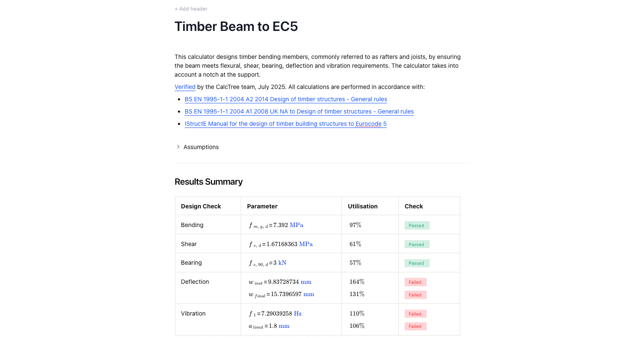The width and height of the screenshot is (644, 338).
Task: Click the Add header option above the title
Action: coord(191,8)
